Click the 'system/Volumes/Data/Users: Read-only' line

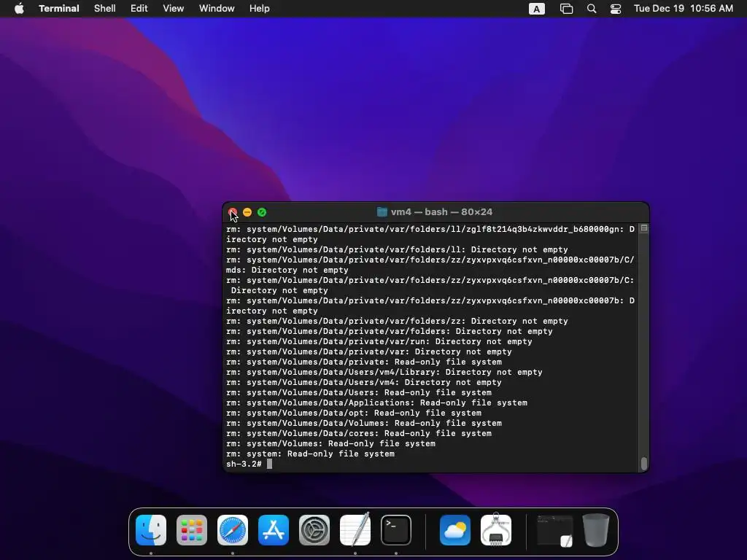pos(359,392)
